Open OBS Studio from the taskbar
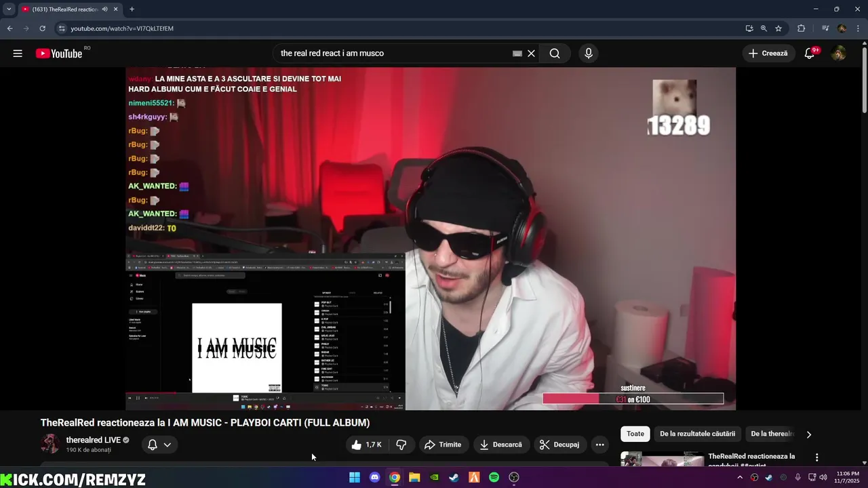Image resolution: width=868 pixels, height=488 pixels. tap(514, 477)
